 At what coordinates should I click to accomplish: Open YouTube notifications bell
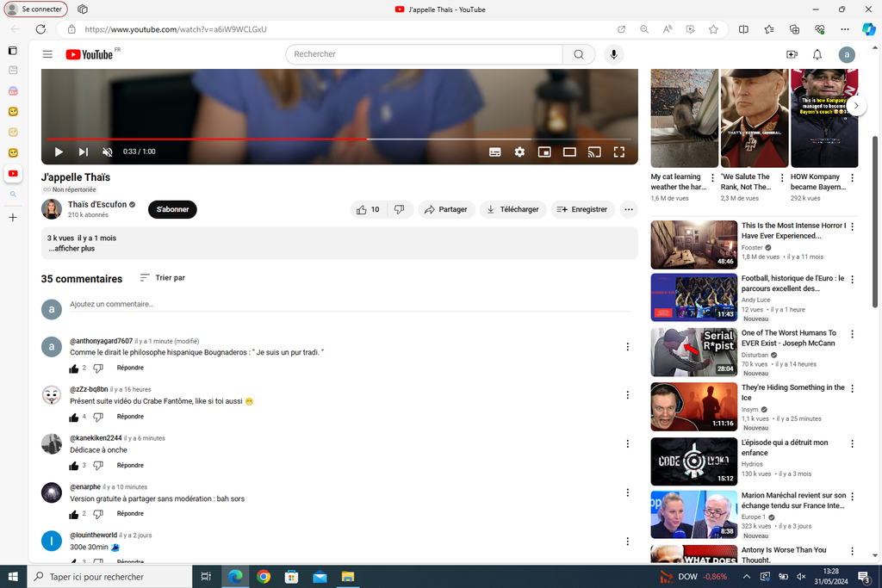(817, 54)
